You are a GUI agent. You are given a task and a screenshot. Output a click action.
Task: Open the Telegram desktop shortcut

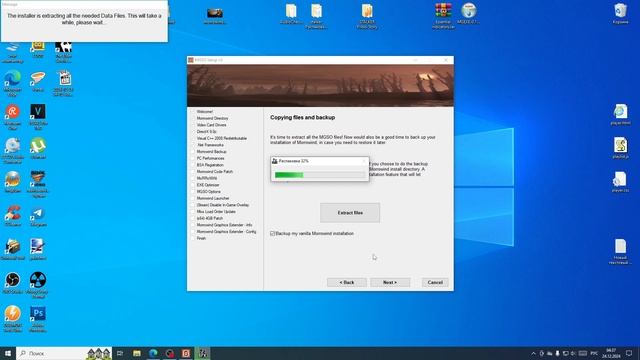(x=38, y=216)
